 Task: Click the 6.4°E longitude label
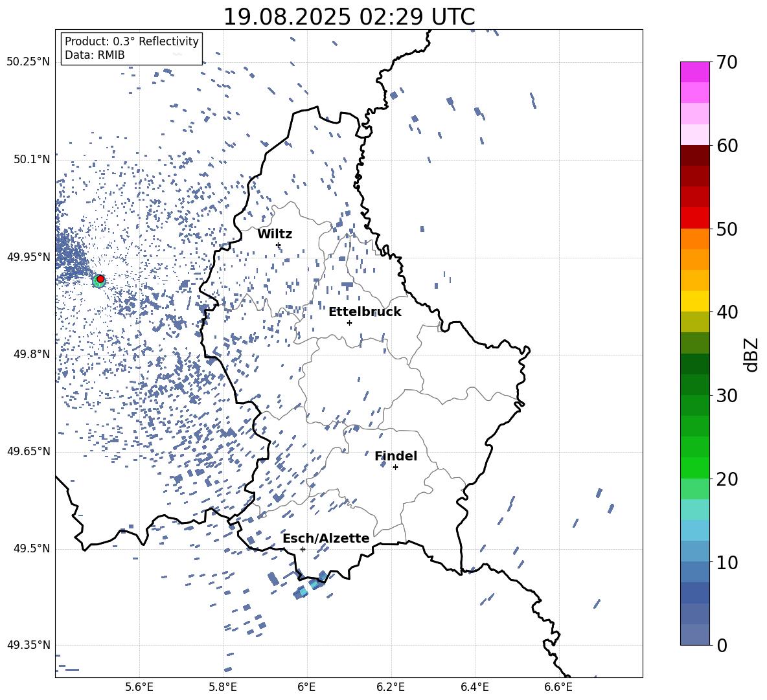point(474,687)
